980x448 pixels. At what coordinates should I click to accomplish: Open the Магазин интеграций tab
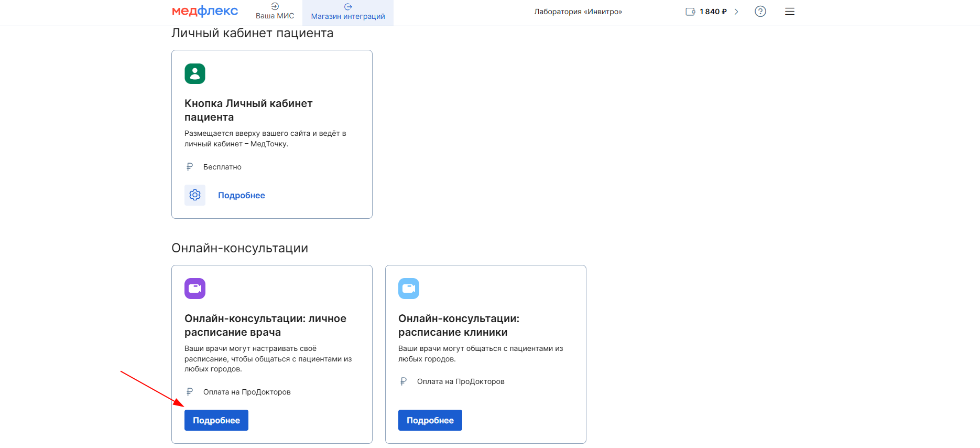point(348,12)
